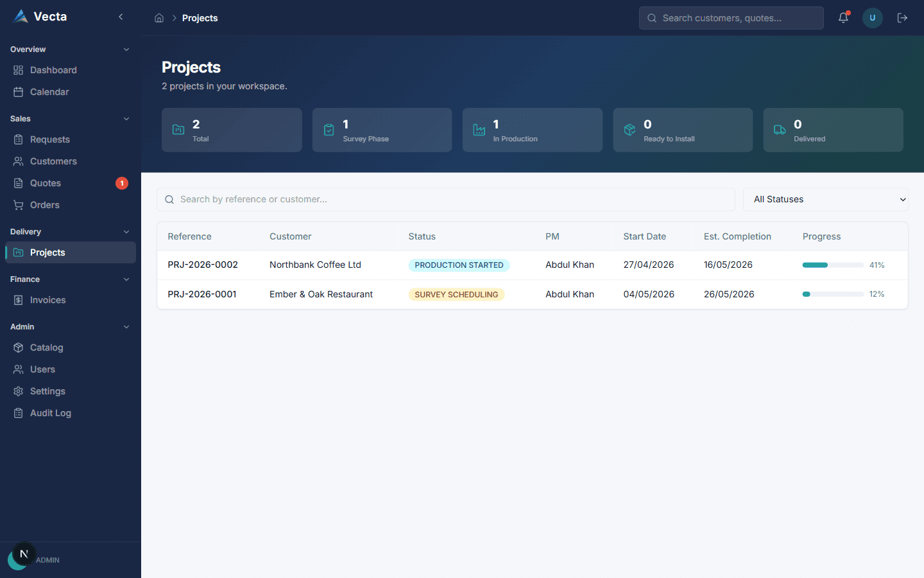
Task: Click the Projects chart icon in sidebar
Action: pyautogui.click(x=18, y=252)
